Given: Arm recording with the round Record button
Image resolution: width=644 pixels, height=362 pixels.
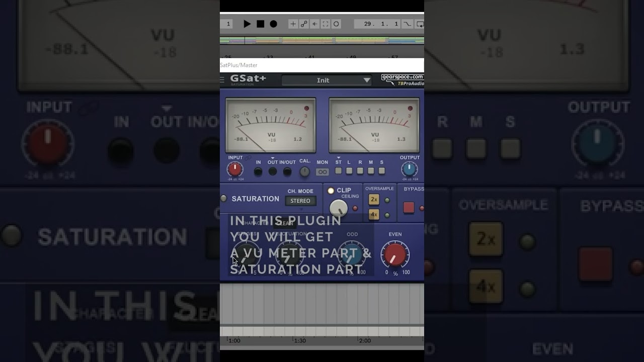Looking at the screenshot, I should pos(273,24).
